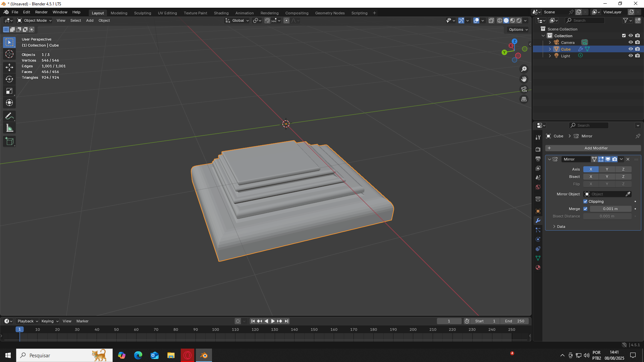Toggle camera view in viewport
This screenshot has height=362, width=644.
[x=524, y=89]
